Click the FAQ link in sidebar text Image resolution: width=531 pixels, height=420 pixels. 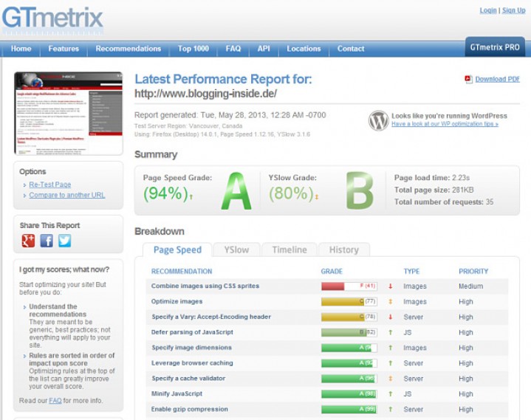click(55, 400)
